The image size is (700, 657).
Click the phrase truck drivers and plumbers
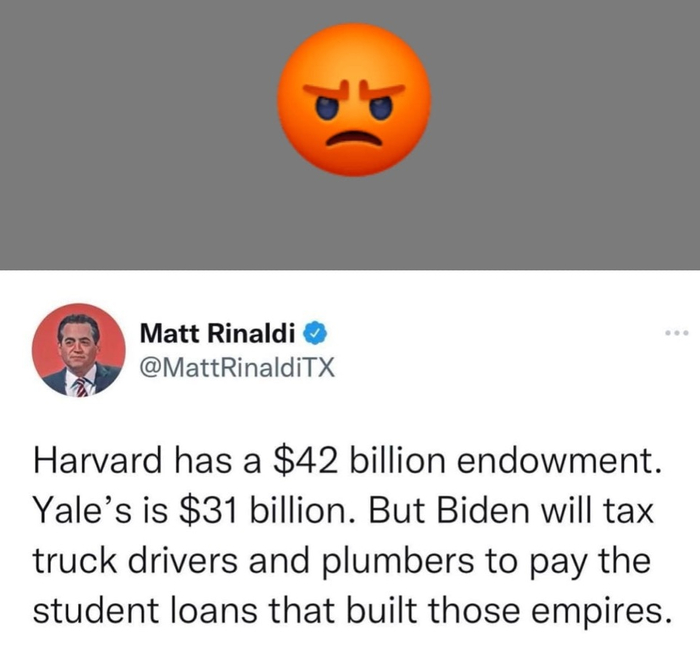click(x=254, y=561)
